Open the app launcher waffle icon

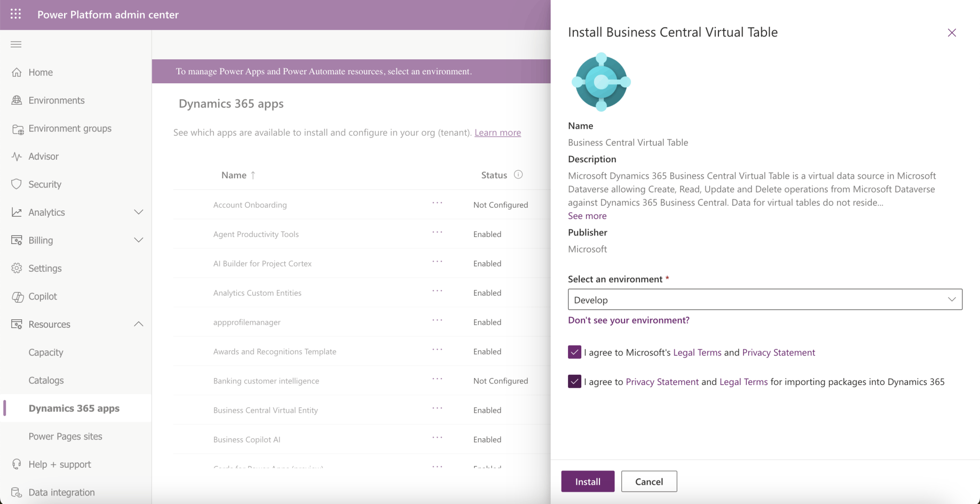[x=16, y=14]
